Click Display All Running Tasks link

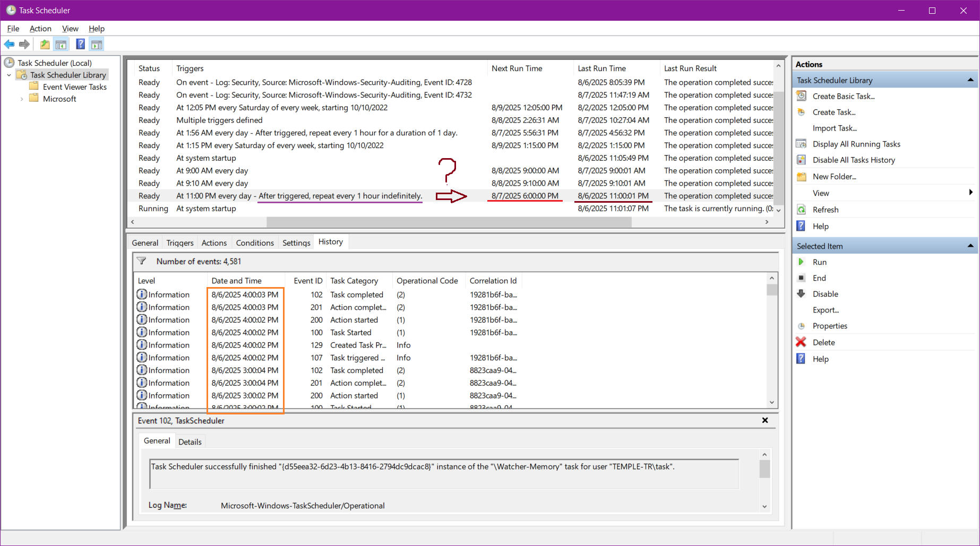(856, 144)
